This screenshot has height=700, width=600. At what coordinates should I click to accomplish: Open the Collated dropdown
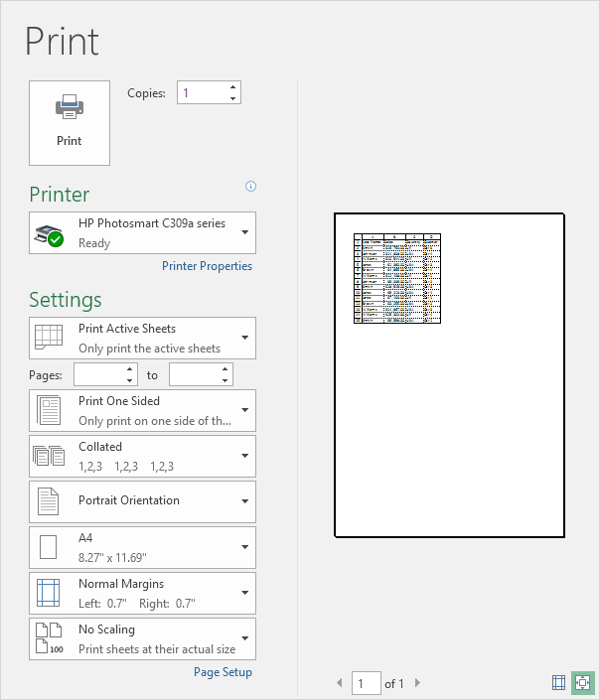click(142, 457)
